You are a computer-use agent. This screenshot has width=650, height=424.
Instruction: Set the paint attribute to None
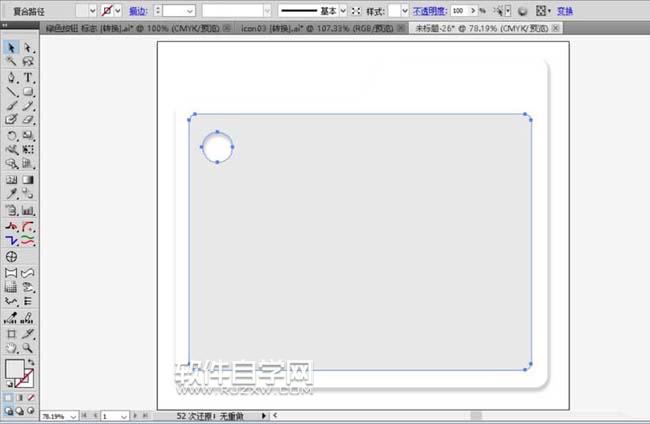point(31,398)
